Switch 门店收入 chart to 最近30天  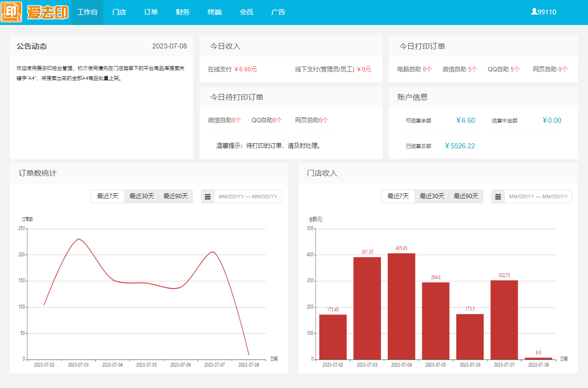pyautogui.click(x=432, y=196)
